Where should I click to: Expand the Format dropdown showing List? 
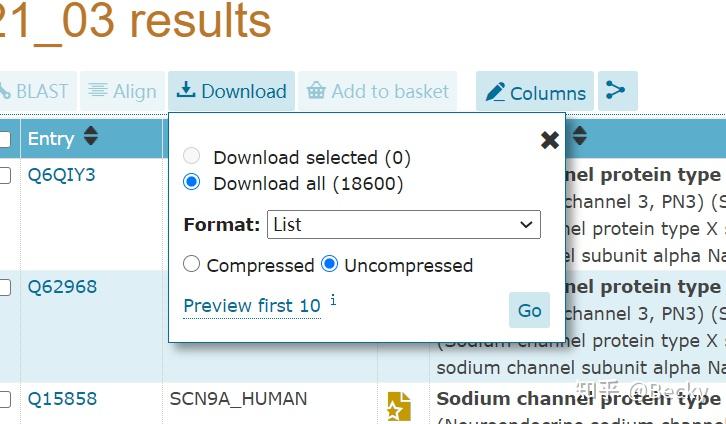click(x=404, y=225)
